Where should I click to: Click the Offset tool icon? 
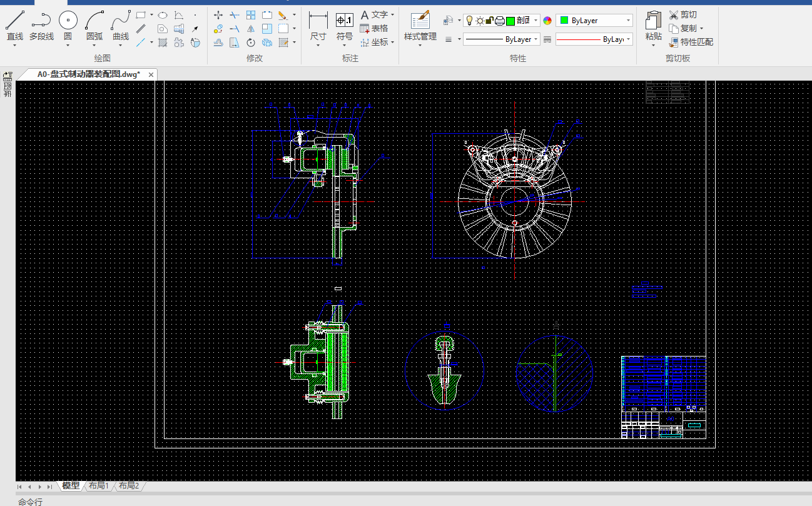pos(218,43)
